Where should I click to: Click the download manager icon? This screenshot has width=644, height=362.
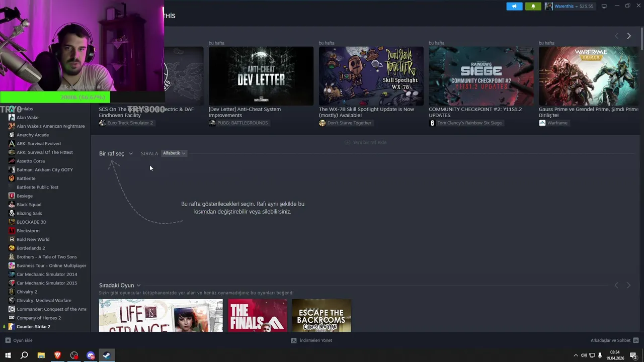294,340
